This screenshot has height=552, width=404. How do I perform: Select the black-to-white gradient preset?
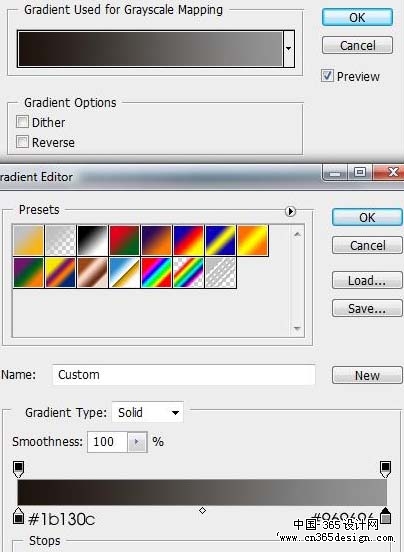(92, 240)
